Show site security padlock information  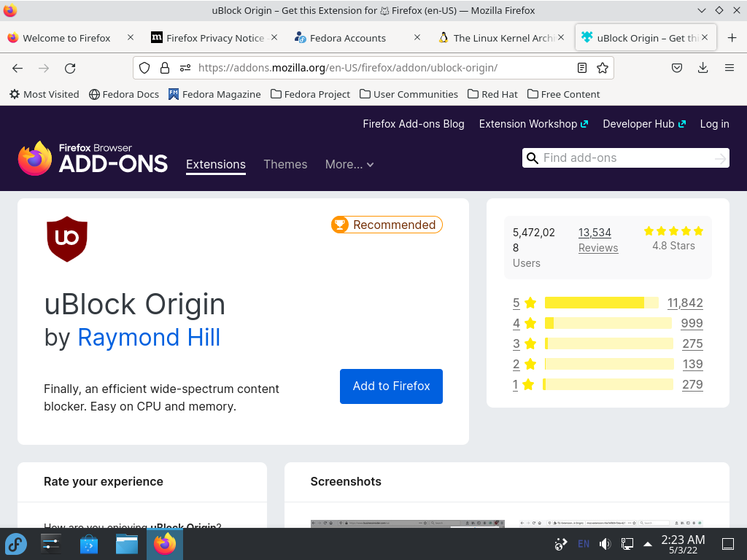165,68
